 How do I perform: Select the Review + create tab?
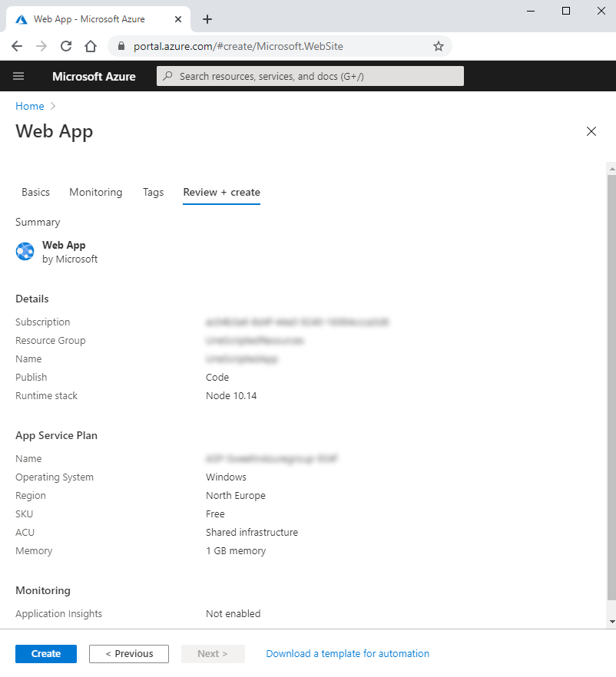tap(222, 192)
